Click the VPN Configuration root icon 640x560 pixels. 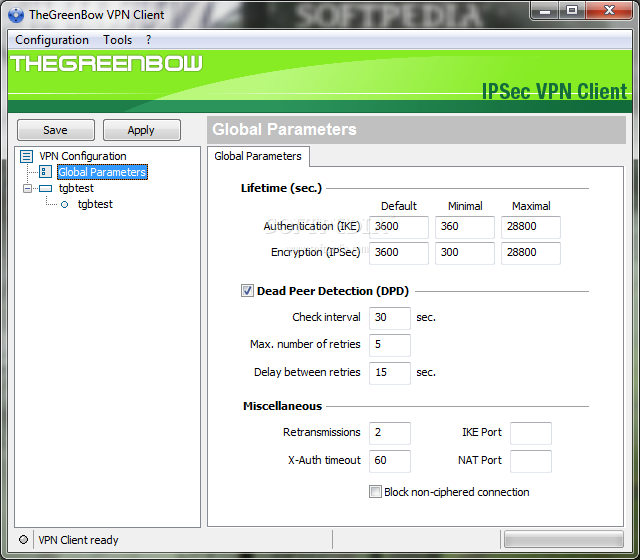coord(27,156)
